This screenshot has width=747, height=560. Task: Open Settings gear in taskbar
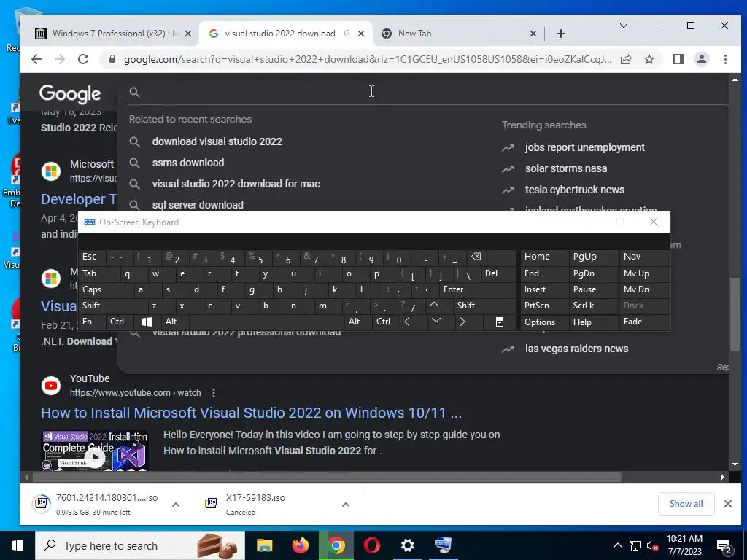[407, 545]
